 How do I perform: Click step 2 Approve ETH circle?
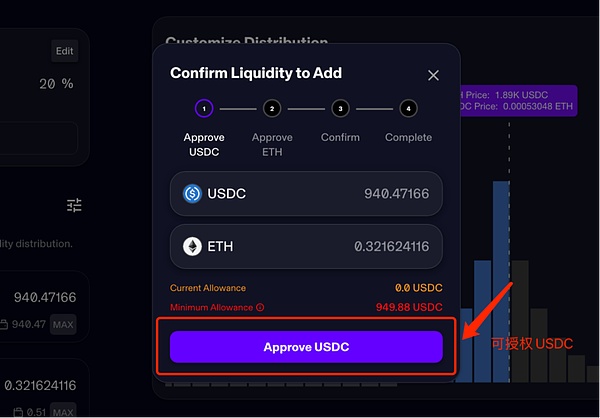[x=272, y=109]
